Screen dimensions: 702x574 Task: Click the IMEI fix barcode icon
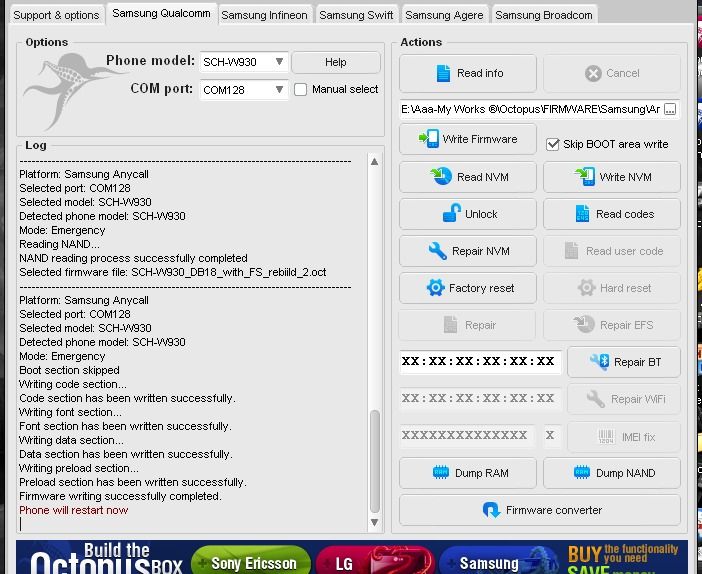pos(606,437)
